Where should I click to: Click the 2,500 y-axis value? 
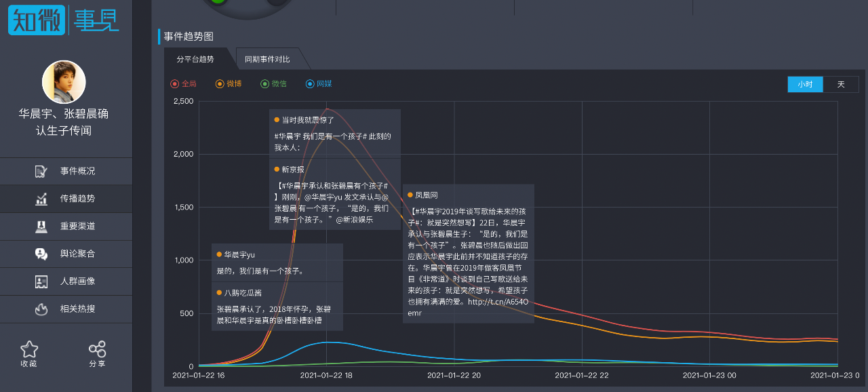(x=184, y=101)
